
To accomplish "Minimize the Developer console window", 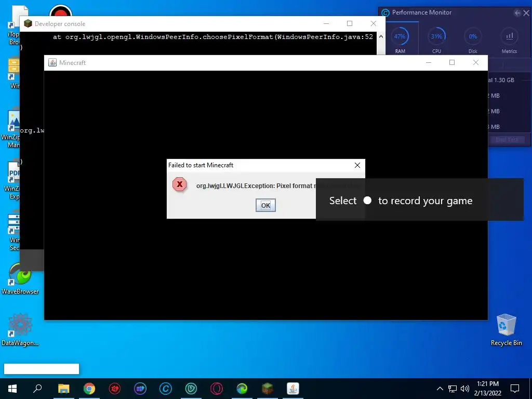I will click(326, 23).
